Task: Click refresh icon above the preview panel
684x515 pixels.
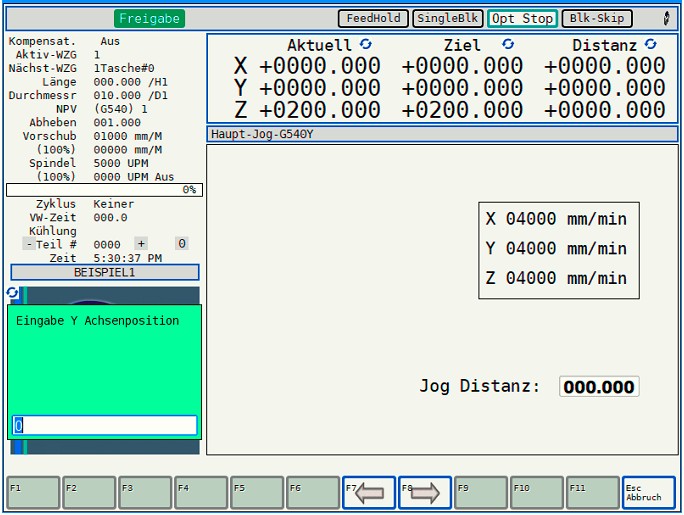Action: [x=12, y=292]
